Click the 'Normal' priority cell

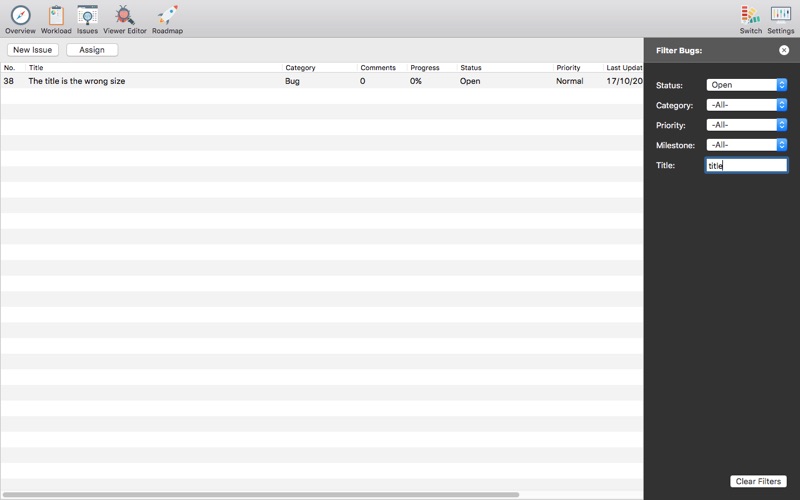click(569, 81)
